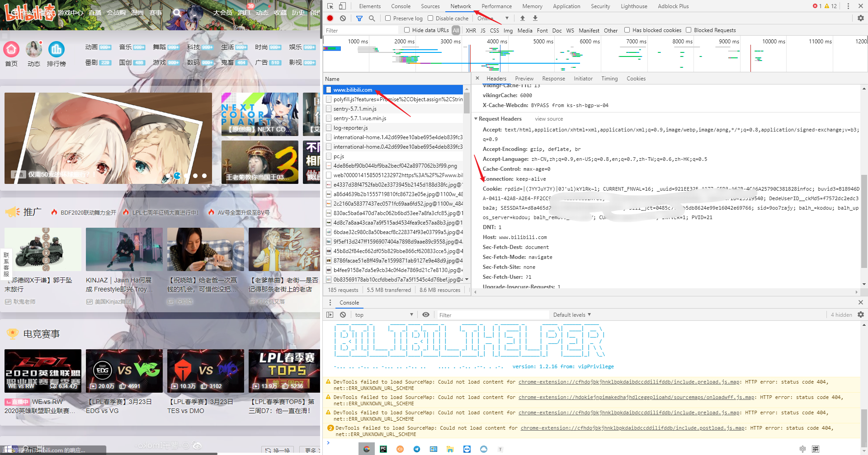Show the console sidebar

330,314
